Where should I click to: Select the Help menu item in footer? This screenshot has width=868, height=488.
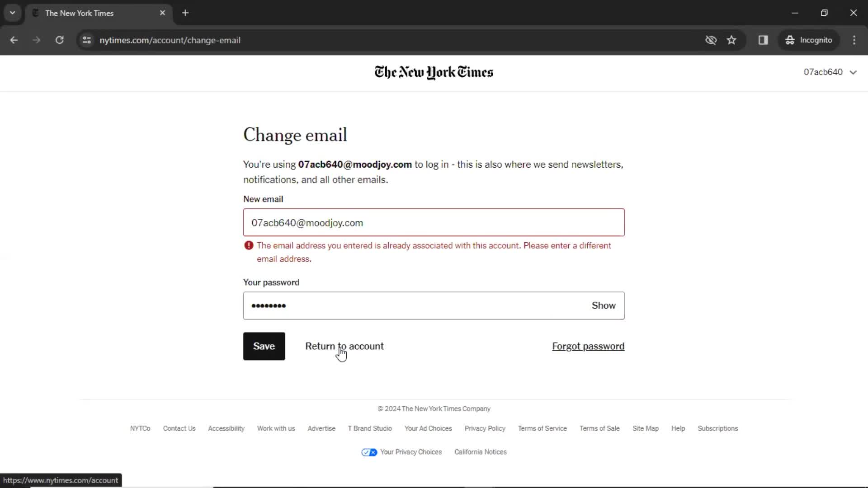678,428
